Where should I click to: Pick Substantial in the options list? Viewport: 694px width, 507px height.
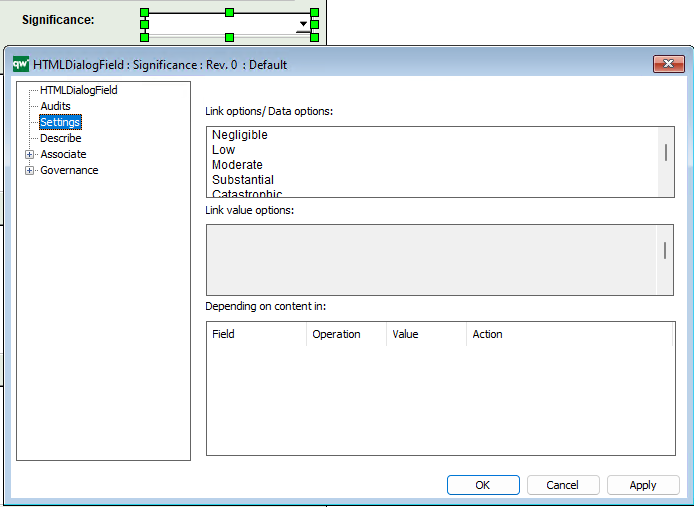click(242, 180)
